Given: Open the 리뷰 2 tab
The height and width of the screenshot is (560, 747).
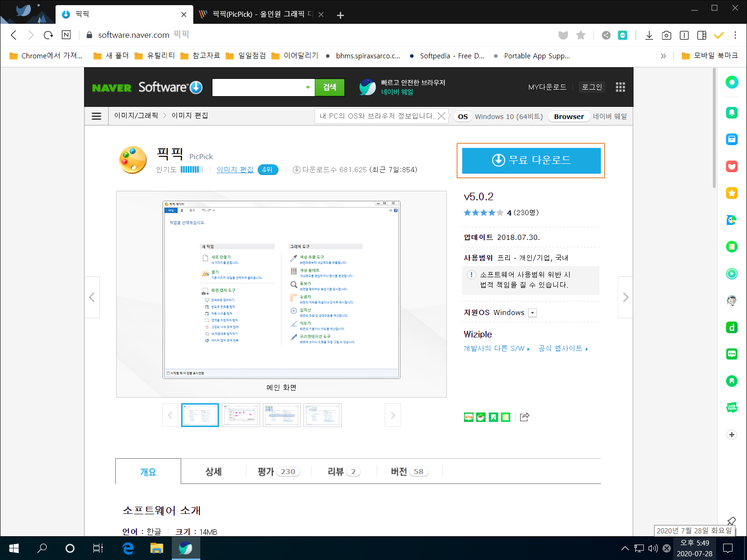Looking at the screenshot, I should [x=344, y=471].
